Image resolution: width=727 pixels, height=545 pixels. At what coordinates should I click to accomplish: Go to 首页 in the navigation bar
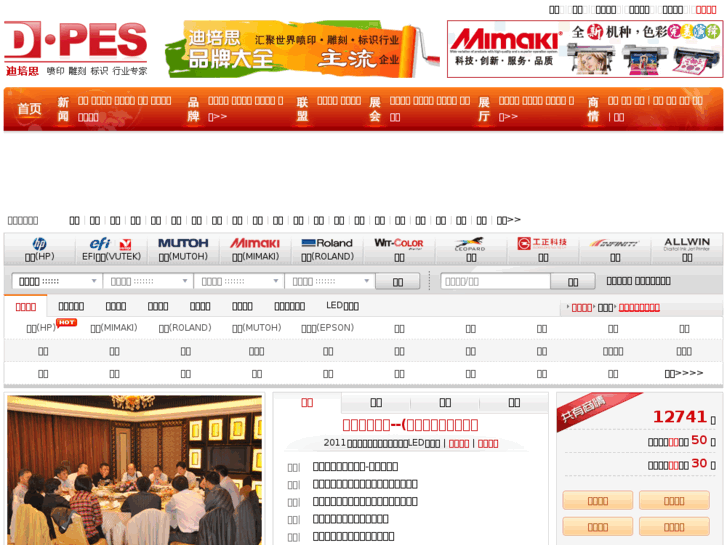coord(29,109)
